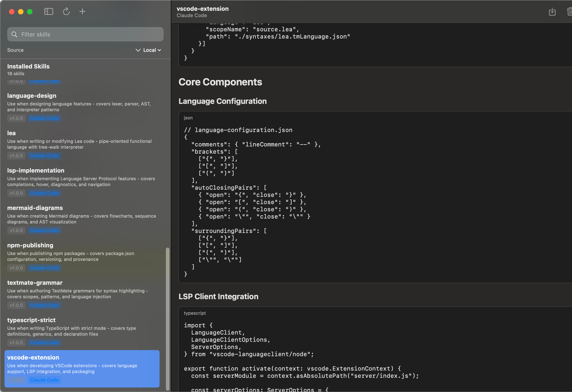Click Claude Code tag under vscode-extension
Image resolution: width=572 pixels, height=392 pixels.
click(44, 380)
